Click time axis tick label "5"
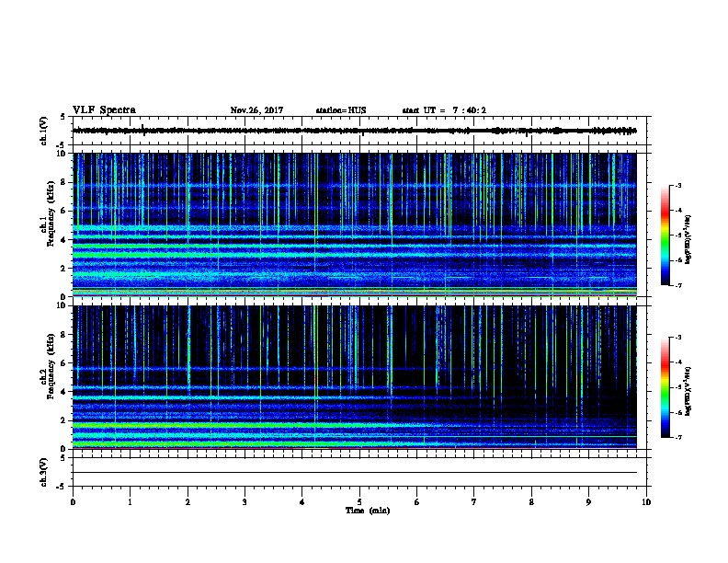 [x=359, y=502]
